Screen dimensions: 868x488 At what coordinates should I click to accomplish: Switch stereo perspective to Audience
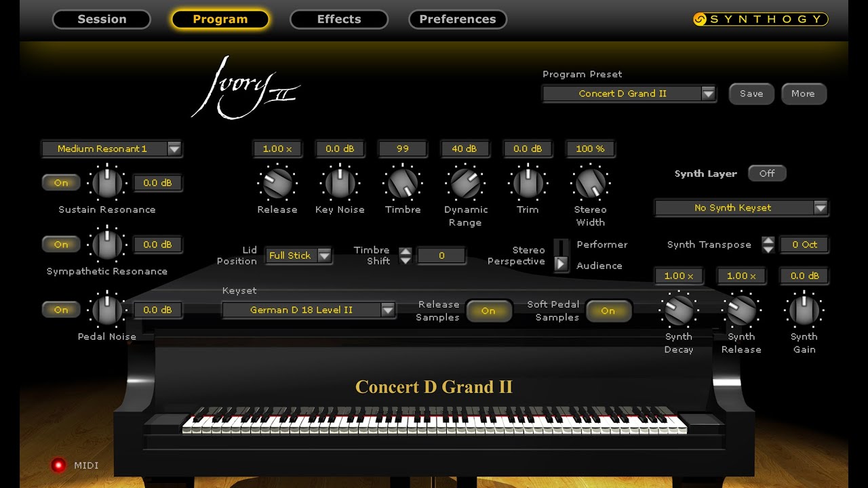[x=561, y=264]
